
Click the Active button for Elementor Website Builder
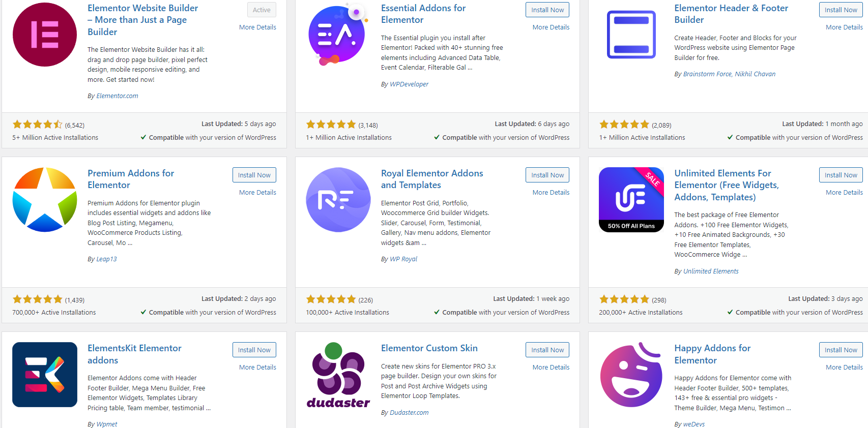coord(261,9)
